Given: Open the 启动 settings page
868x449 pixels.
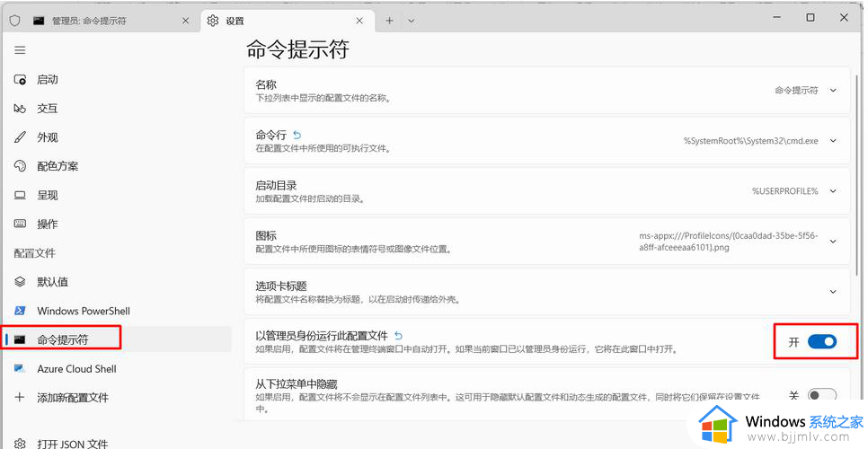Looking at the screenshot, I should coord(118,80).
